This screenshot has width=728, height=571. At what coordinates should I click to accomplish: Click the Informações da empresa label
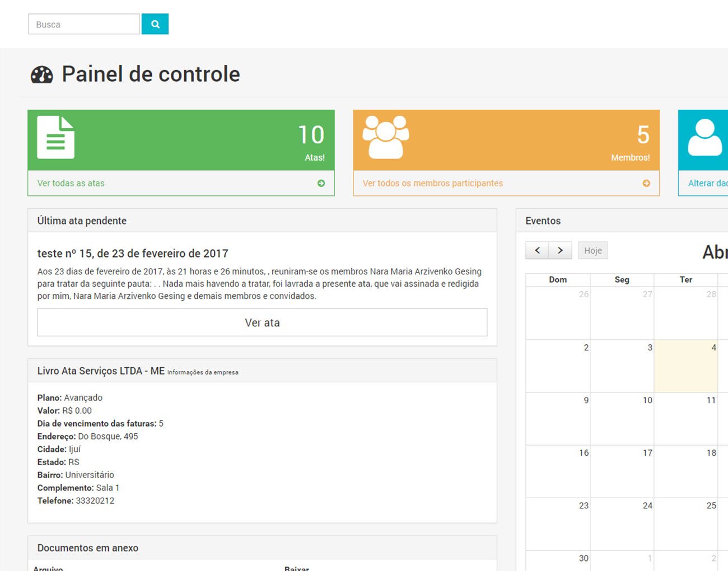pyautogui.click(x=203, y=372)
